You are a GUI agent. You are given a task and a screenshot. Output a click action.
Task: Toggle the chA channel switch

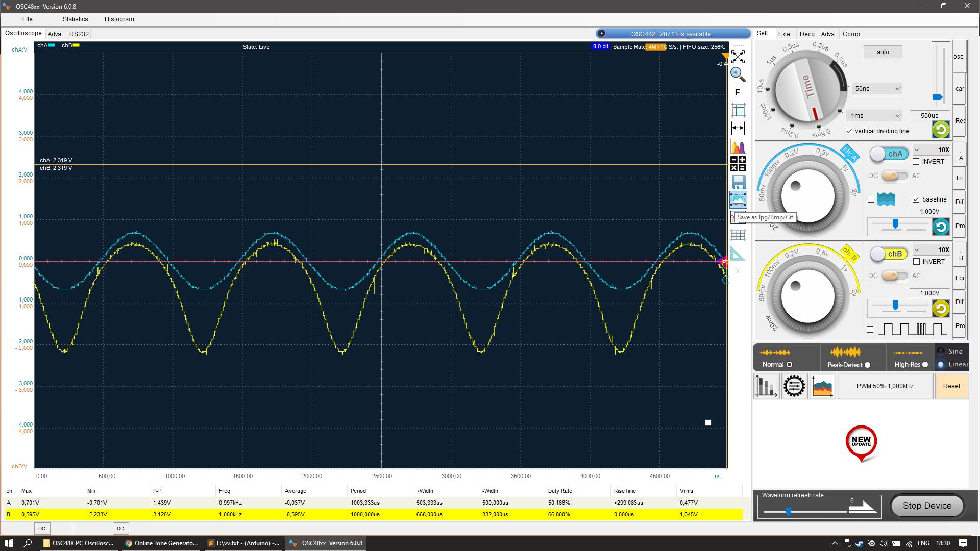click(889, 154)
